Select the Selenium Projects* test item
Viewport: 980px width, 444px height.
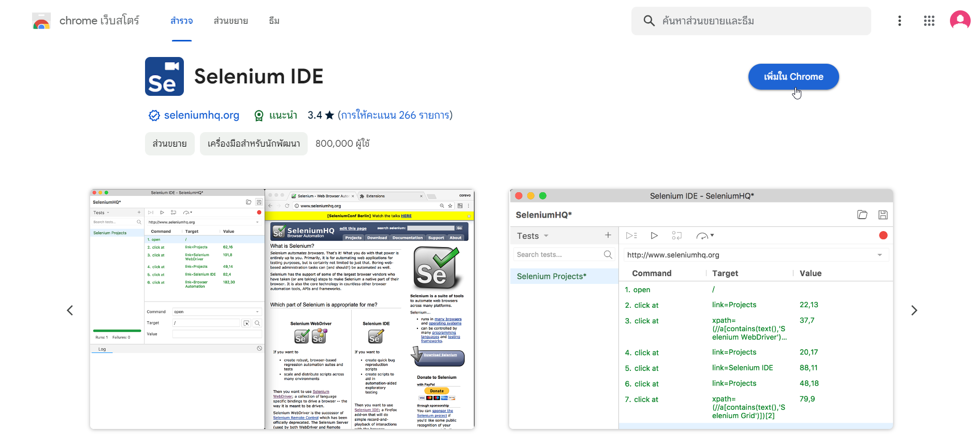pyautogui.click(x=564, y=276)
